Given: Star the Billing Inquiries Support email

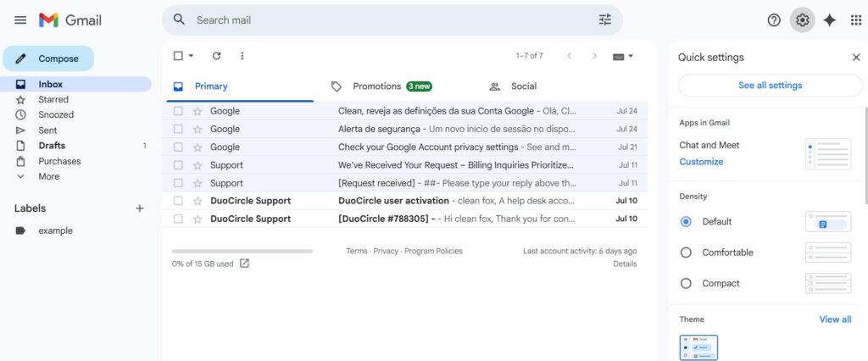Looking at the screenshot, I should point(198,165).
